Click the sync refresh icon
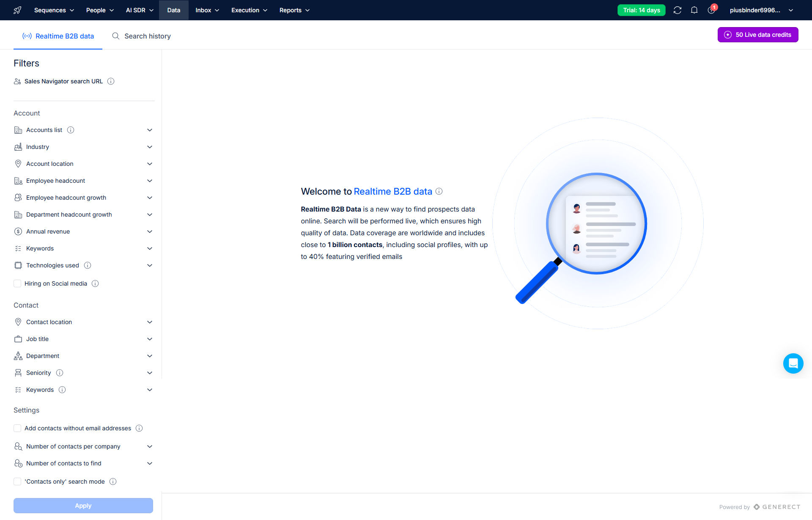 pos(677,10)
